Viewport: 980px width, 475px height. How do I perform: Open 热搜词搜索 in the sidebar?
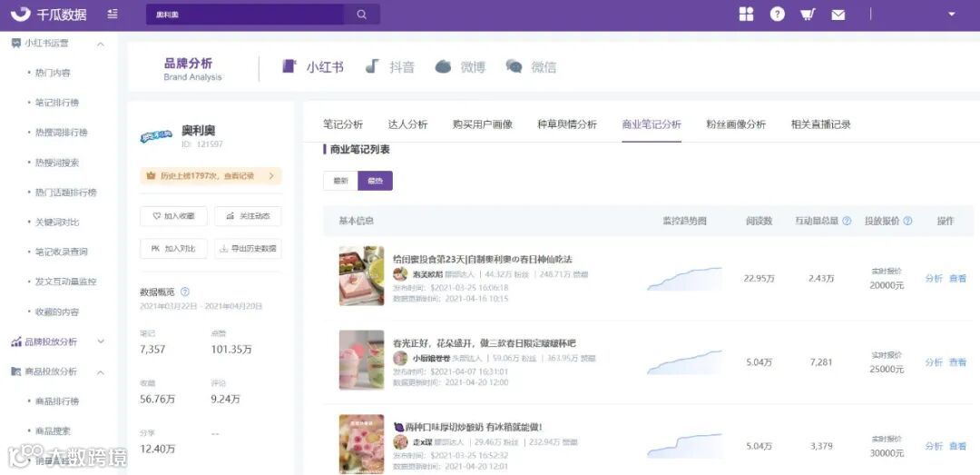57,163
